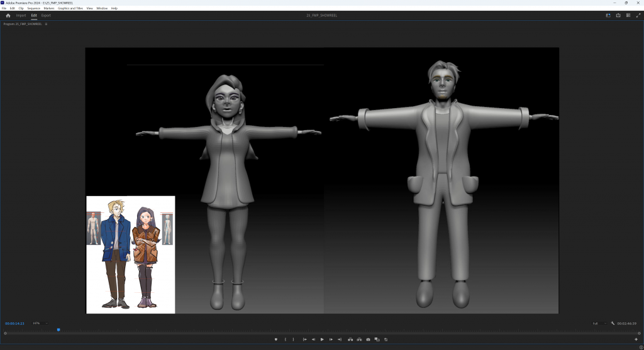Image resolution: width=644 pixels, height=350 pixels.
Task: Export a frame with the camera icon
Action: [368, 339]
